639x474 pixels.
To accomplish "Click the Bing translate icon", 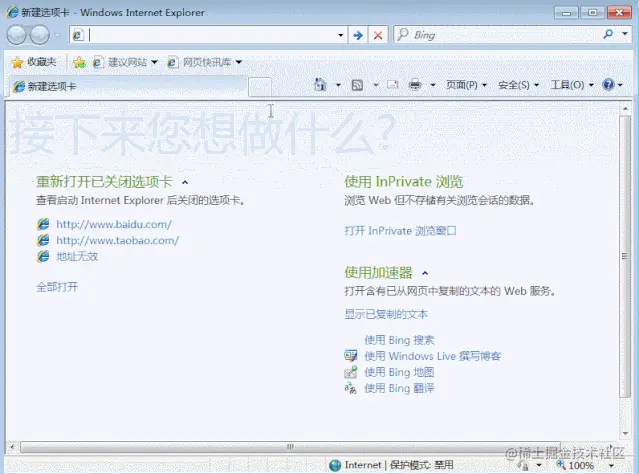I will (350, 388).
